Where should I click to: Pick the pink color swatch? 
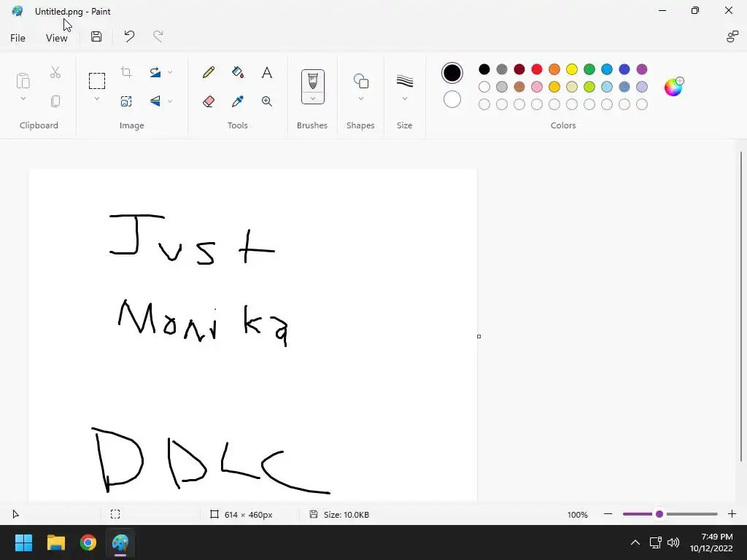coord(537,87)
